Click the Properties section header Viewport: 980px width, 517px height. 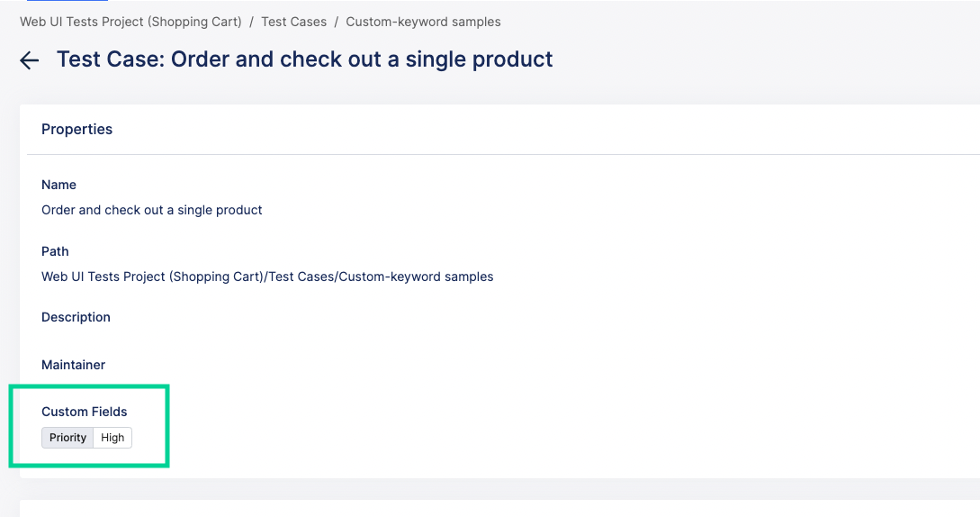76,129
